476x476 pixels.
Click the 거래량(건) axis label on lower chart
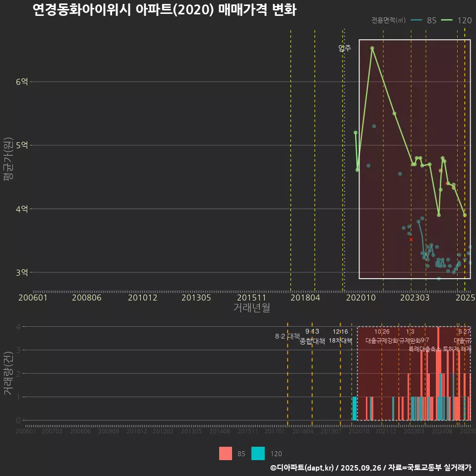pyautogui.click(x=8, y=373)
